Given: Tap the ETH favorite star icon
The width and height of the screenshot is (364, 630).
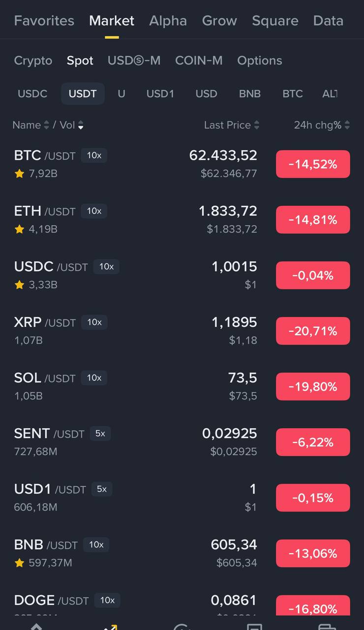Looking at the screenshot, I should click(20, 229).
